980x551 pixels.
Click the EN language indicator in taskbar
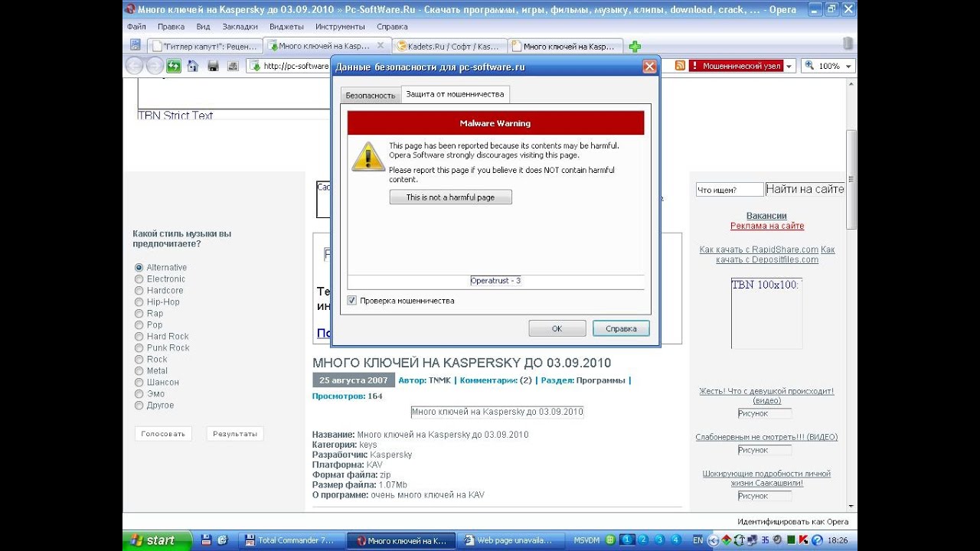click(697, 540)
